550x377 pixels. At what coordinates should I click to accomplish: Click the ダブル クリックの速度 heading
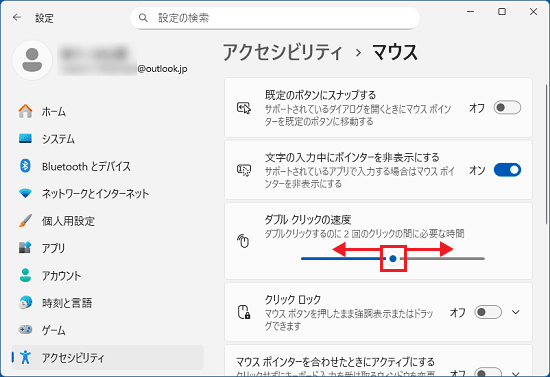click(x=308, y=220)
